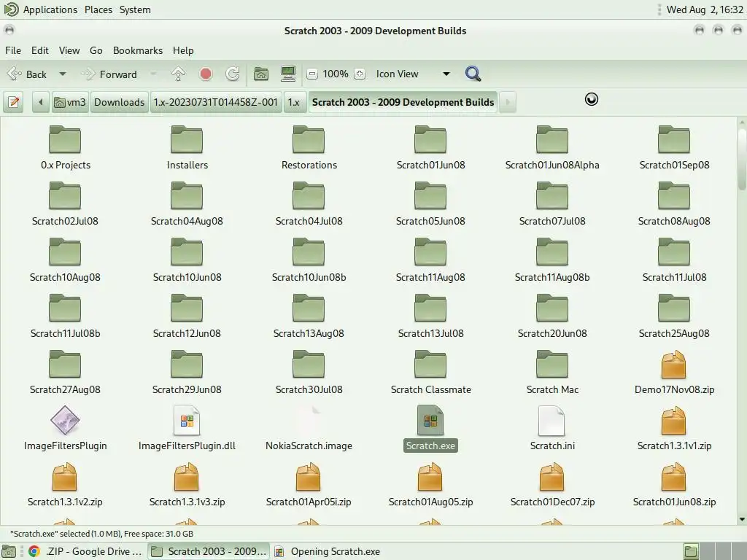Select the ImageFiltersPlugin file icon
This screenshot has width=747, height=560.
tap(65, 421)
